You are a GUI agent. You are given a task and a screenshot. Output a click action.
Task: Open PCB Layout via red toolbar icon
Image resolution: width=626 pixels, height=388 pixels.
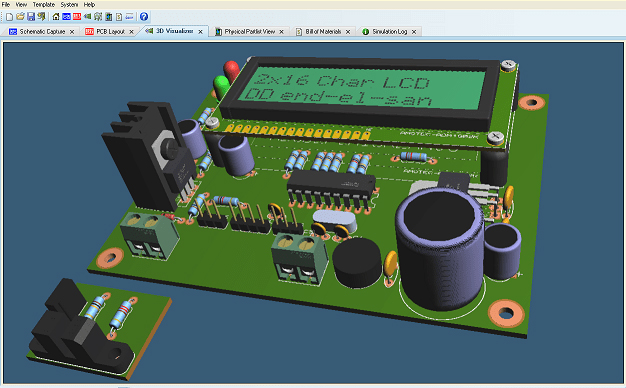click(x=77, y=16)
